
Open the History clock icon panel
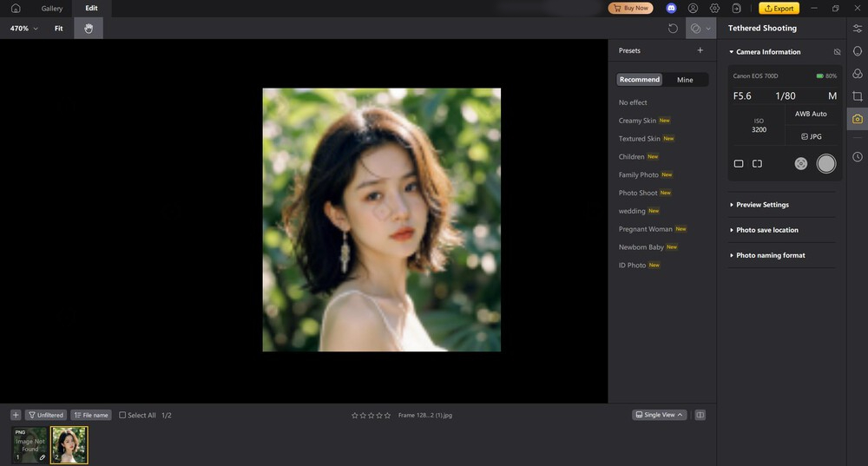(857, 157)
